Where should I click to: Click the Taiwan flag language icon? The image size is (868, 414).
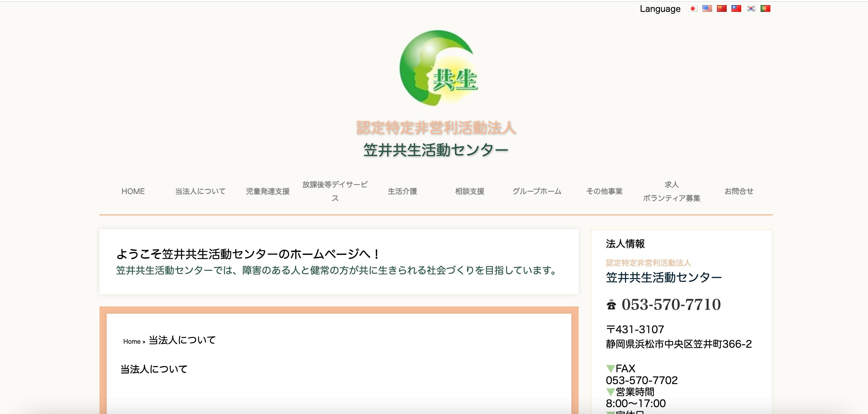(736, 8)
